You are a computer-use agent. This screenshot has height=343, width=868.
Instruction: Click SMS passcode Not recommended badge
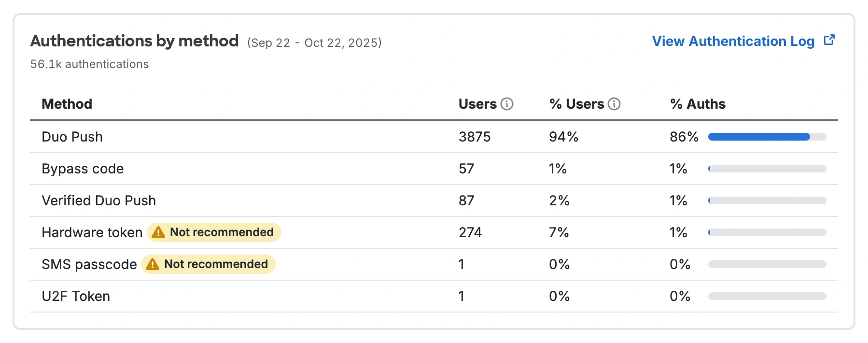pos(215,264)
